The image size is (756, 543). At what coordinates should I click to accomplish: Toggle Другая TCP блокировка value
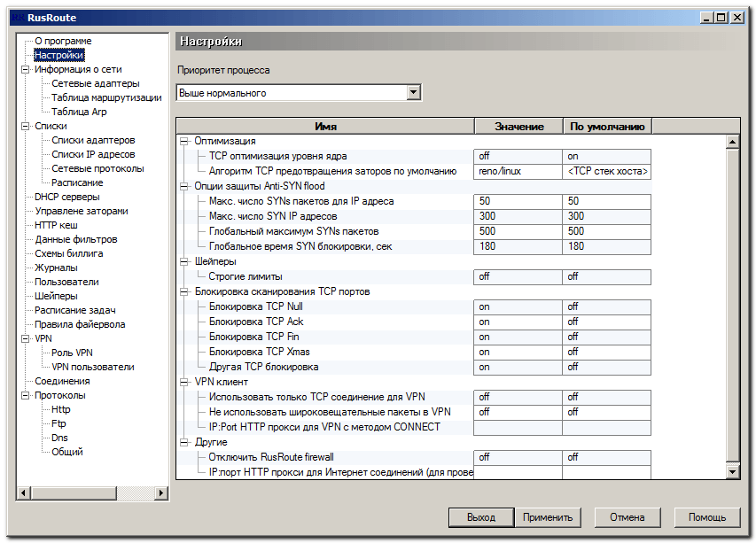point(518,367)
